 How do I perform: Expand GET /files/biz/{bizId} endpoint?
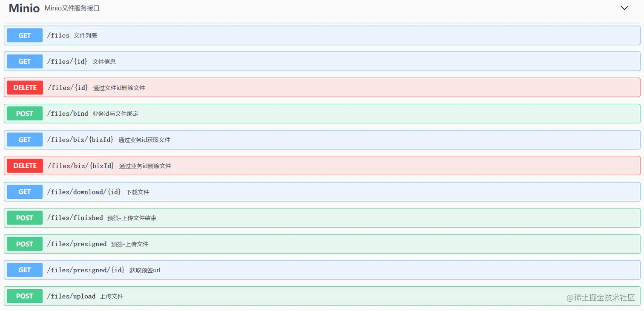(322, 140)
